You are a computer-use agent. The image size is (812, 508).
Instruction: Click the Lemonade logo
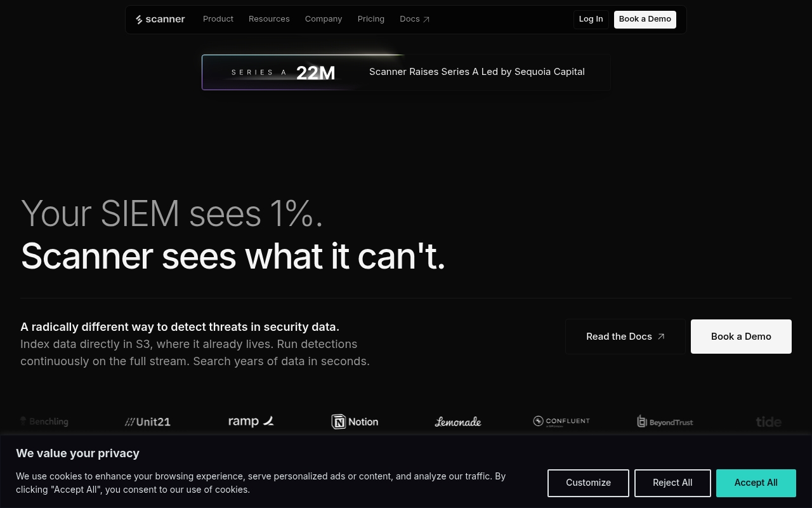(458, 422)
